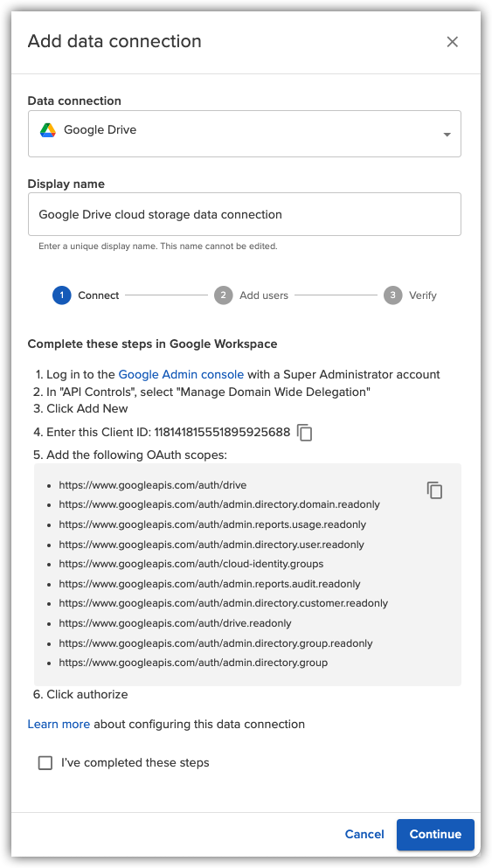
Task: Click the admin.reports.audit.readonly scope
Action: [x=210, y=583]
